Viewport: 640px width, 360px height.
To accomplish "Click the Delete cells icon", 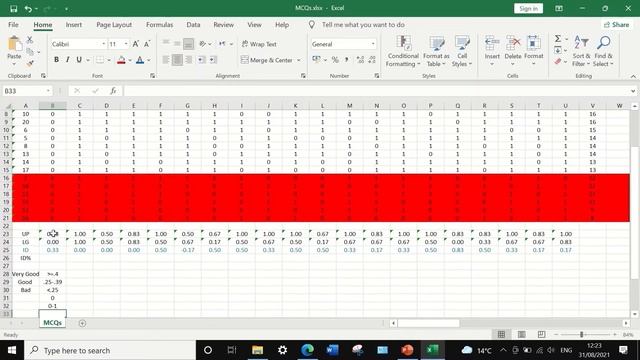I will (513, 42).
